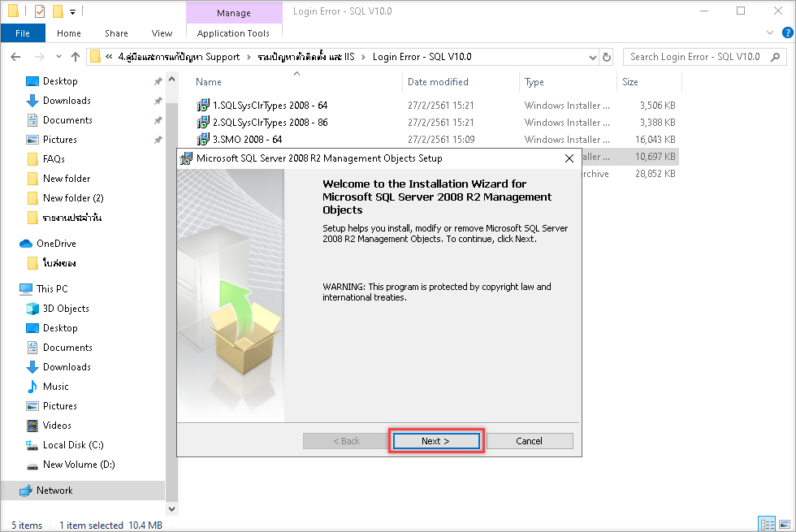Viewport: 796px width, 532px height.
Task: Click the Search Login Error input box
Action: coord(695,57)
